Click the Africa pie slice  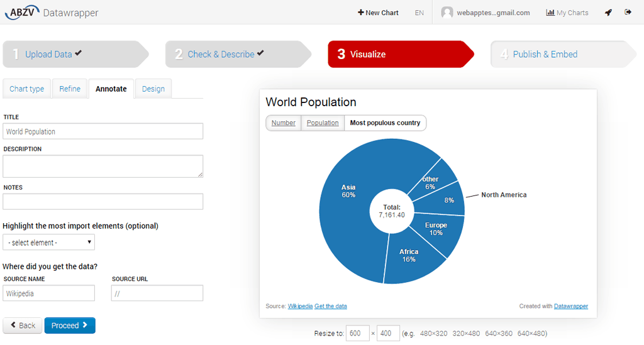(409, 255)
